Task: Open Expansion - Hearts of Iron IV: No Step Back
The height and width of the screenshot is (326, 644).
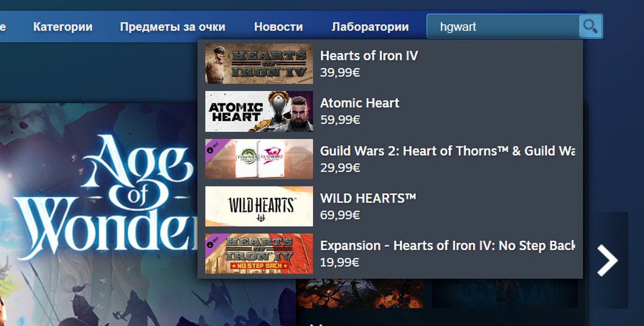Action: tap(390, 254)
